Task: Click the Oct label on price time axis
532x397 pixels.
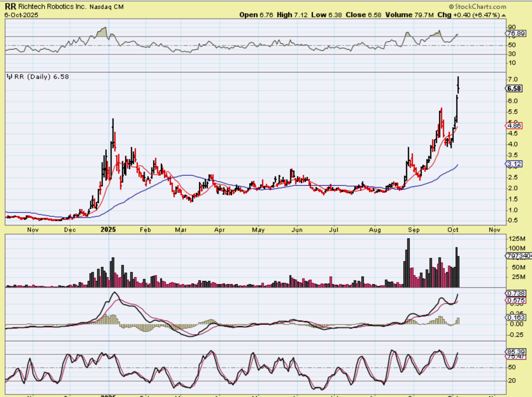Action: pos(453,230)
